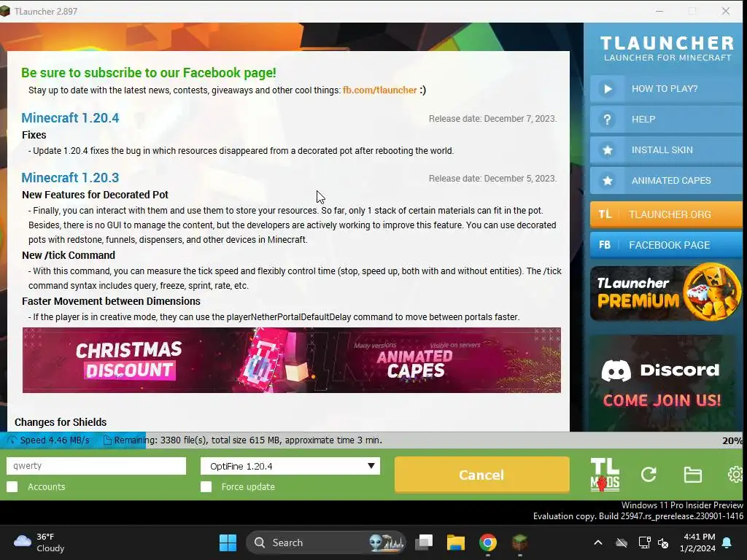Screen dimensions: 747x560
Task: Click 'New Features for Decorated Pot' heading
Action: [95, 194]
